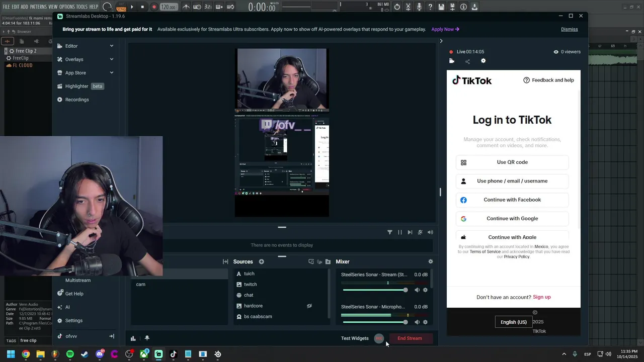Open Mixer settings gear

(430, 261)
